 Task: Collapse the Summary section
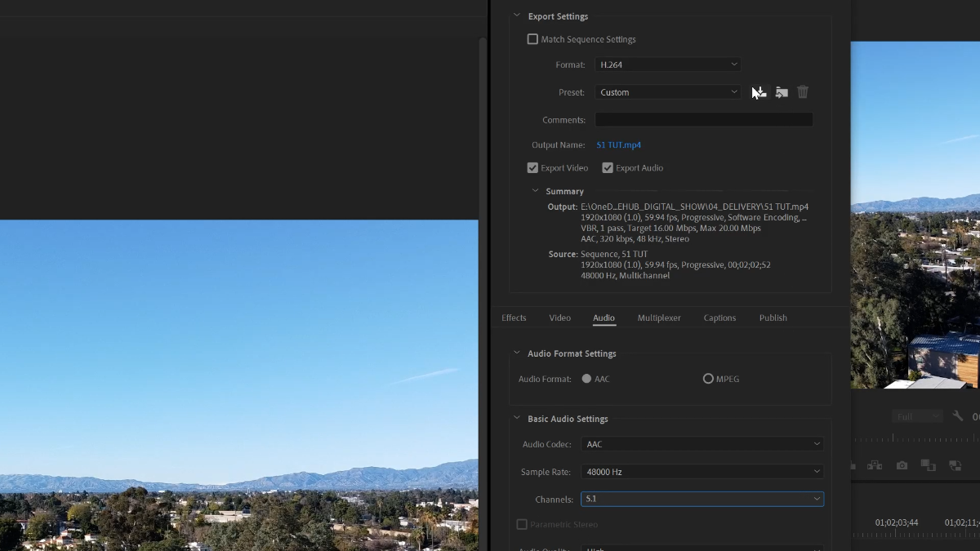[x=536, y=191]
